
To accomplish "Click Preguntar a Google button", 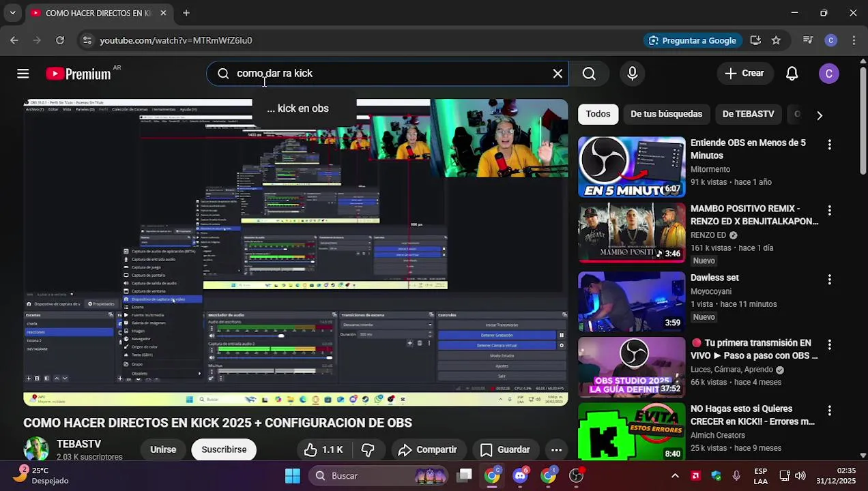I will pos(692,40).
